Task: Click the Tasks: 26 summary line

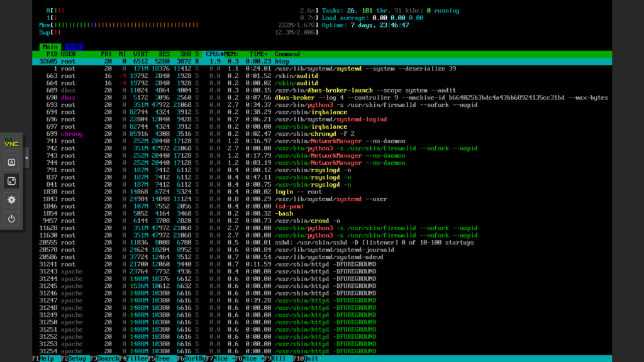Action: 391,11
